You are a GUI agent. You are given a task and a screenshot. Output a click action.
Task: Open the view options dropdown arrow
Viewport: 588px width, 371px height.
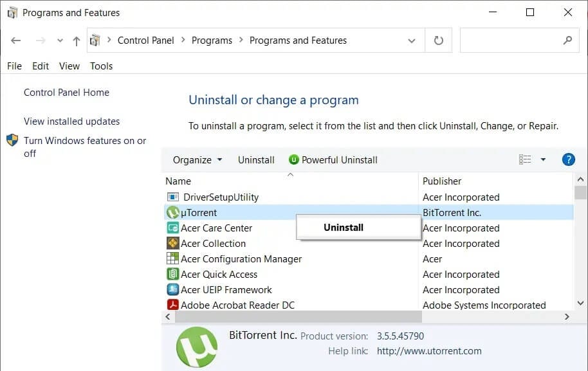pos(543,159)
